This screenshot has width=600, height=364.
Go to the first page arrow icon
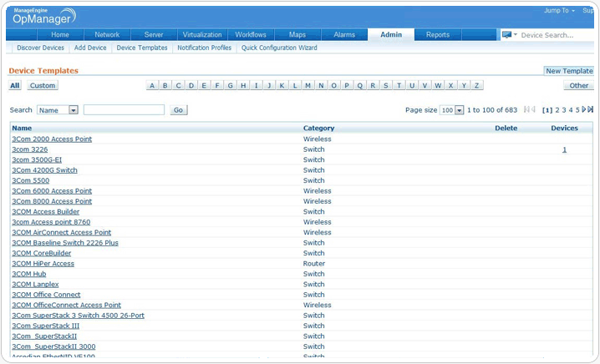click(526, 109)
